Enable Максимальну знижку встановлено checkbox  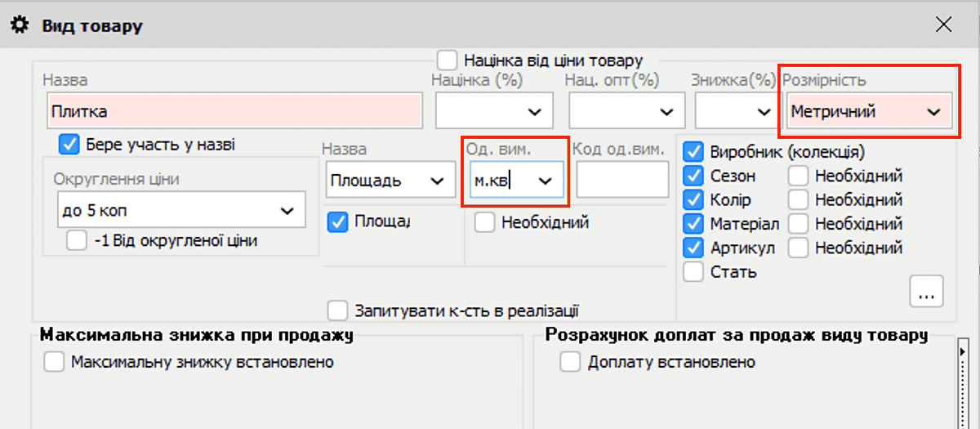pyautogui.click(x=54, y=362)
